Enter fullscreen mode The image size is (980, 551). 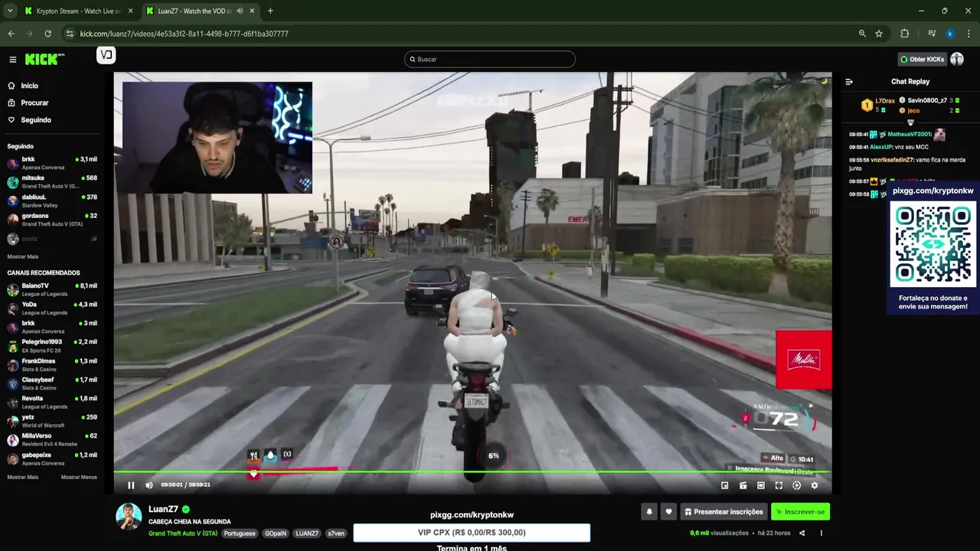click(779, 485)
